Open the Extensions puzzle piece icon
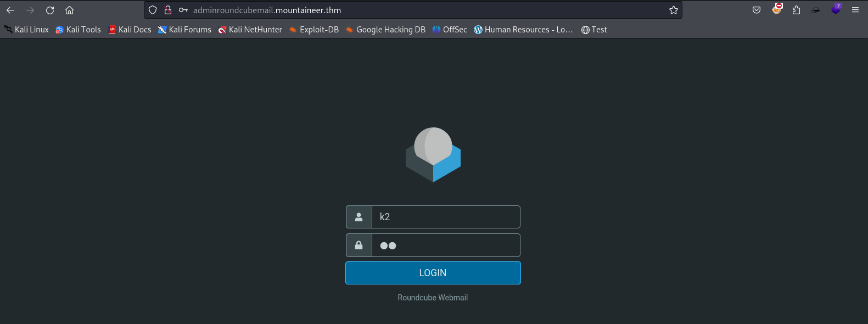868x324 pixels. (796, 10)
